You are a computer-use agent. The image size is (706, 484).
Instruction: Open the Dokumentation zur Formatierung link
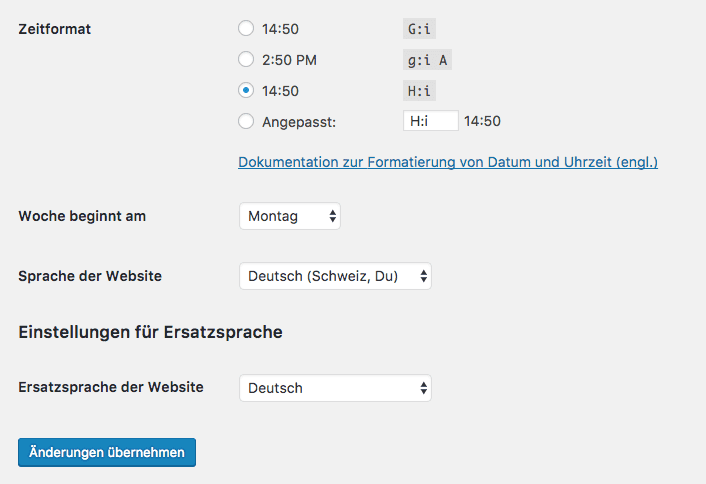click(x=447, y=161)
